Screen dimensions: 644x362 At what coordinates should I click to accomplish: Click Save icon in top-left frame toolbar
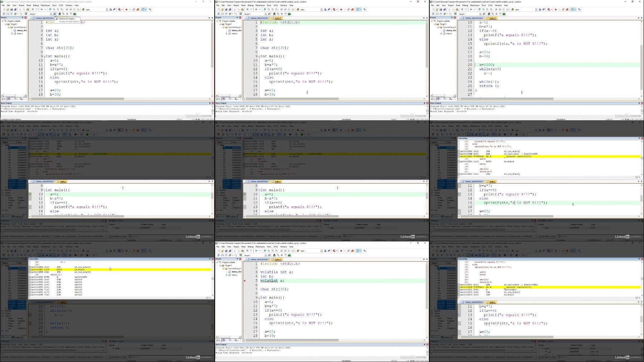pyautogui.click(x=11, y=10)
